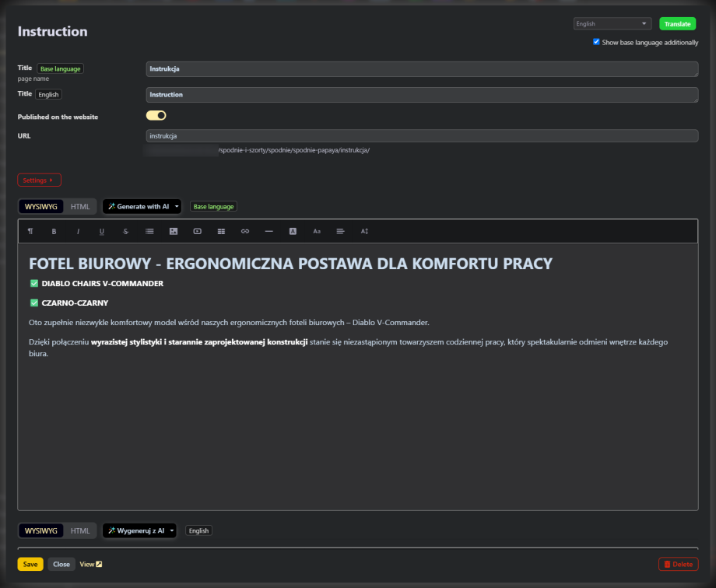Click the Translate button

tap(678, 24)
